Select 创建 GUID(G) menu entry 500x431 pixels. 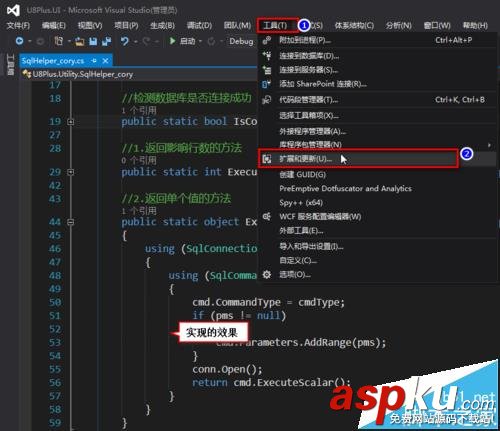(377, 174)
